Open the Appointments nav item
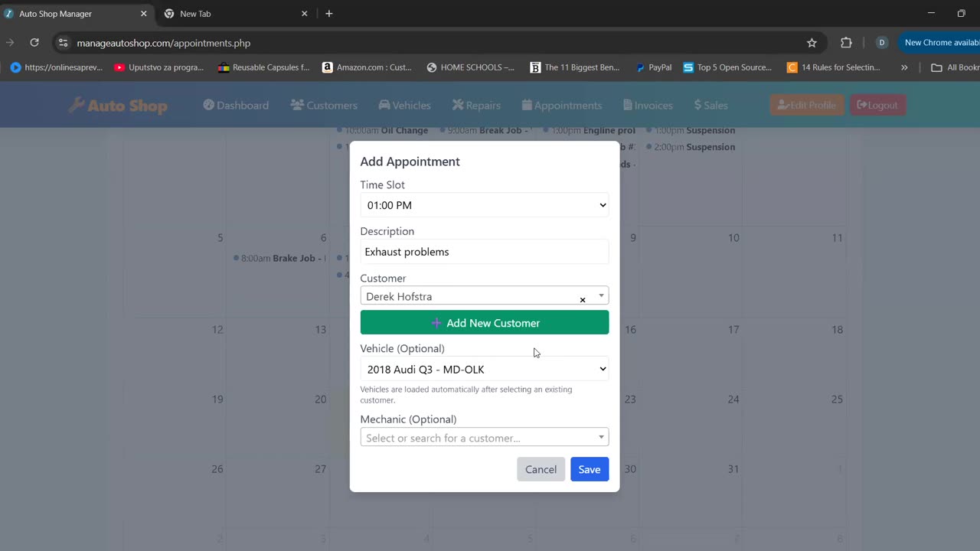Viewport: 980px width, 551px height. 562,106
